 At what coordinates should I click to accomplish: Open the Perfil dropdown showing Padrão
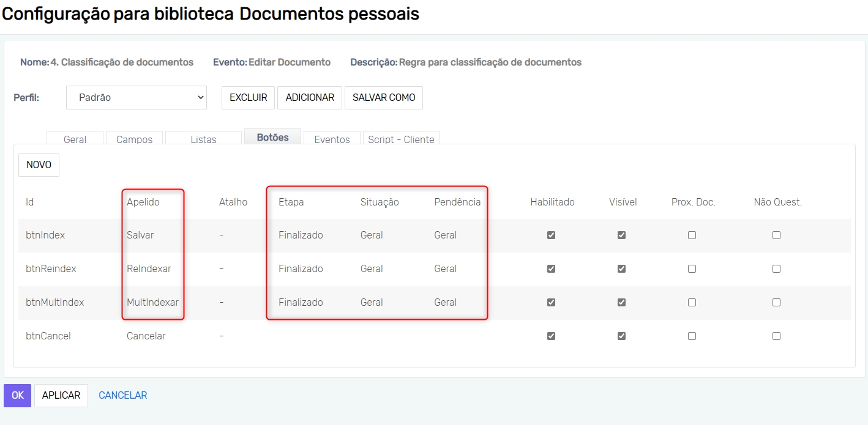136,97
